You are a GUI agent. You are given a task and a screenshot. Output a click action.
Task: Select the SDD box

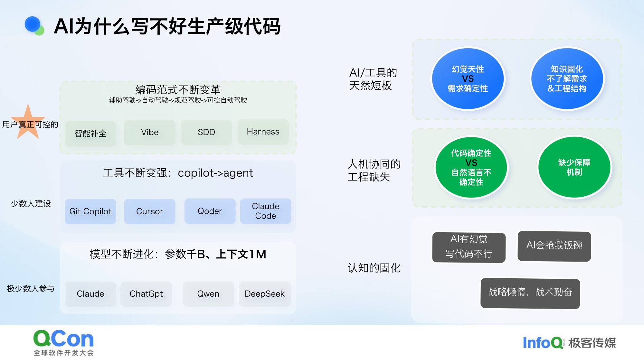pos(206,132)
